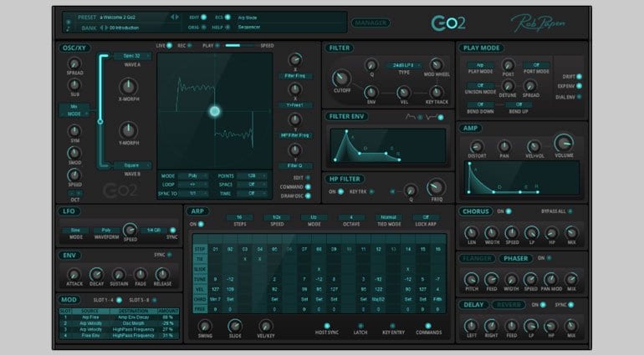Adjust the filter Keytrack knob

(437, 92)
